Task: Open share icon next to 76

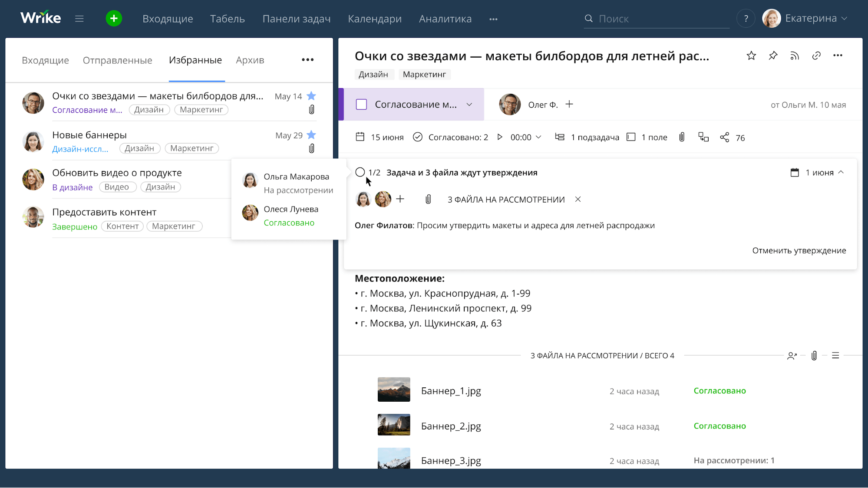Action: (x=724, y=138)
